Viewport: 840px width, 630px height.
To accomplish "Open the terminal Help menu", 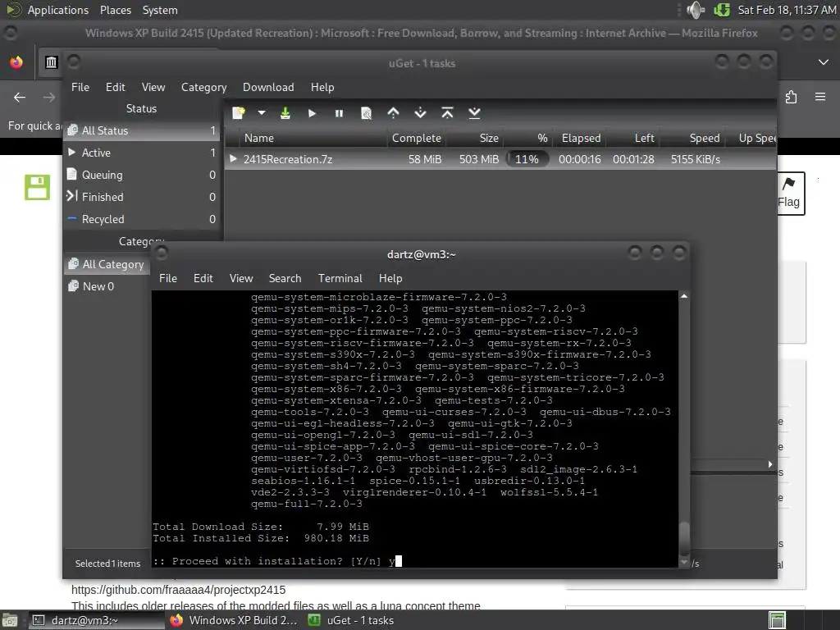I will [x=390, y=279].
